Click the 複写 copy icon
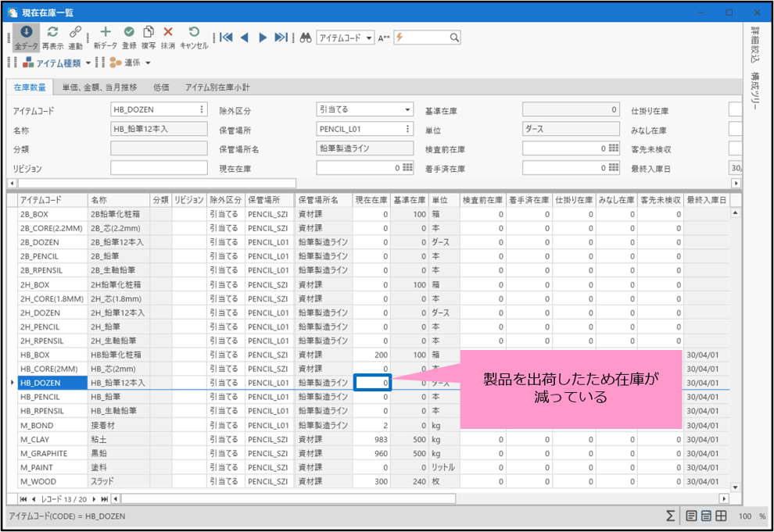The height and width of the screenshot is (532, 774). click(149, 37)
